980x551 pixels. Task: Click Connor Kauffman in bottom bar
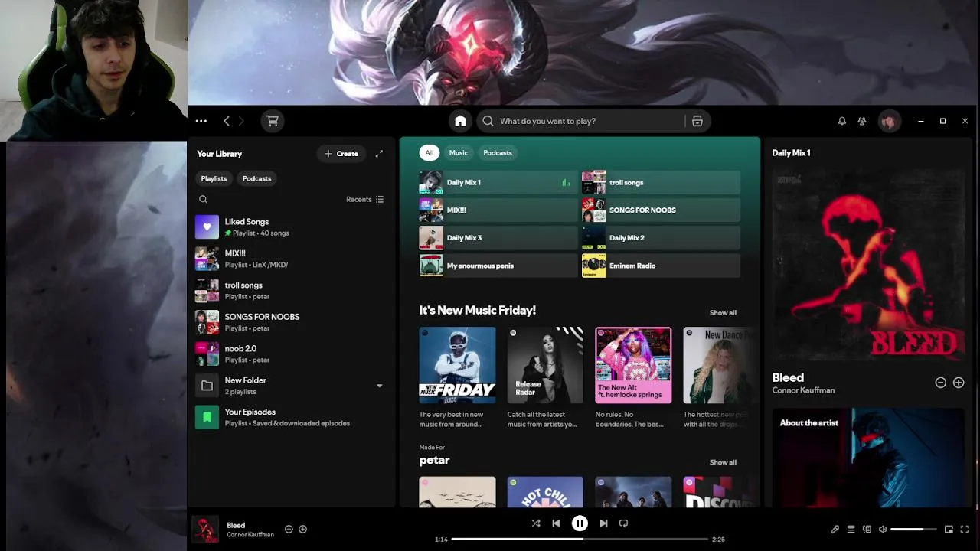250,535
